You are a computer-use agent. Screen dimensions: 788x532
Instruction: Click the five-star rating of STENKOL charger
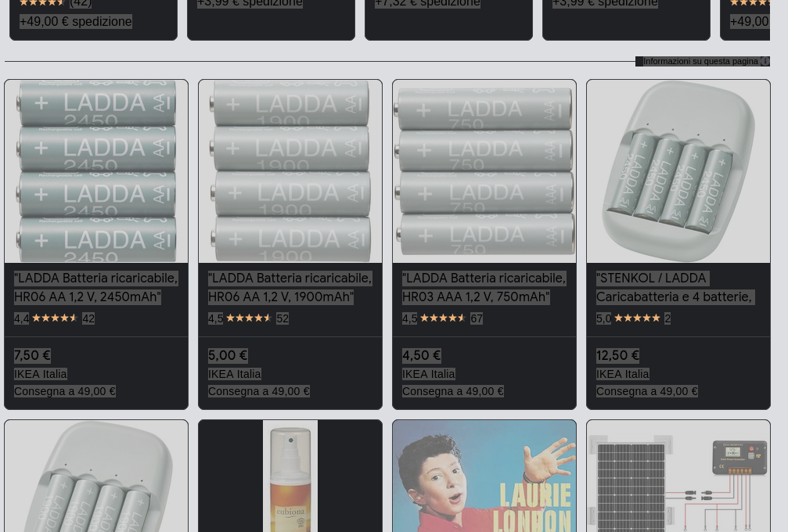[637, 318]
